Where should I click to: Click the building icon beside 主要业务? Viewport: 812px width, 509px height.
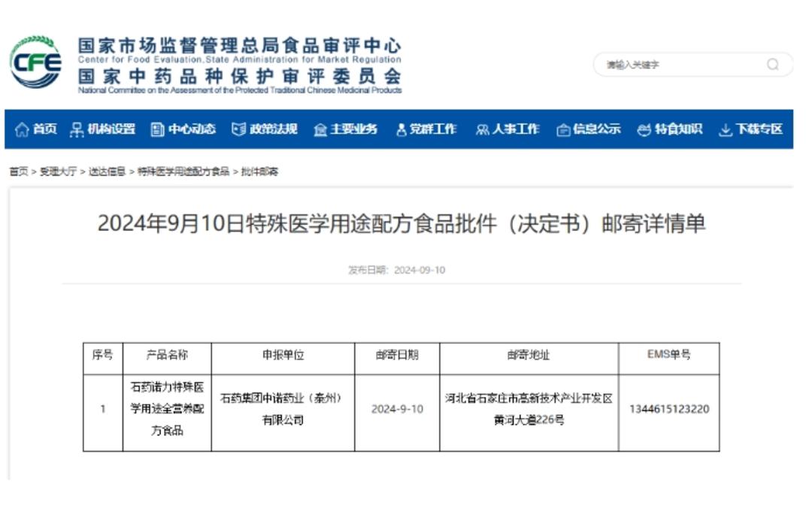(320, 130)
